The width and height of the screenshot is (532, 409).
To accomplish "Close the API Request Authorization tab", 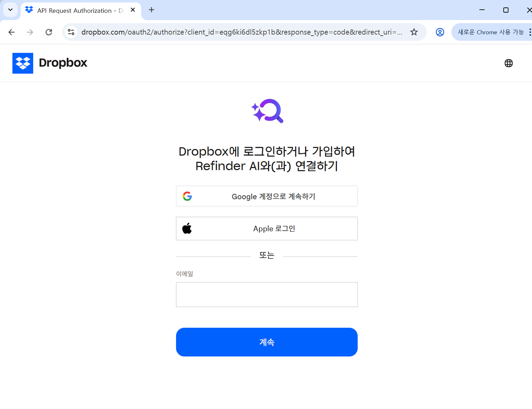I will click(x=133, y=10).
